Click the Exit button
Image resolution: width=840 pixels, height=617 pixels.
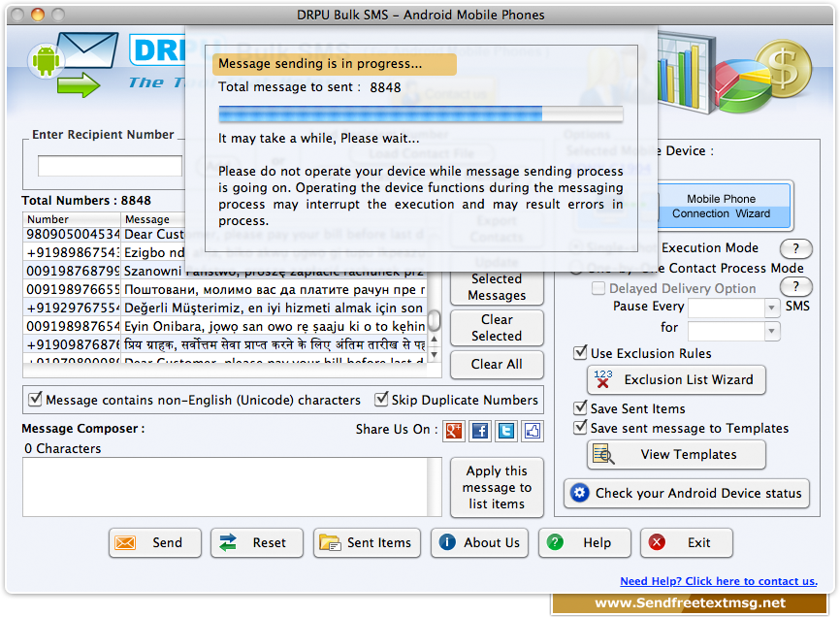tap(686, 542)
